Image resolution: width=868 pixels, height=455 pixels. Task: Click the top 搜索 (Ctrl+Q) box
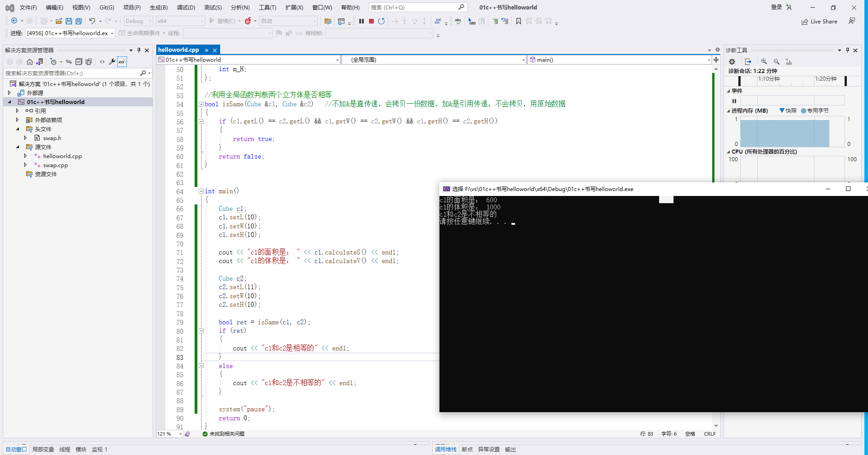417,7
